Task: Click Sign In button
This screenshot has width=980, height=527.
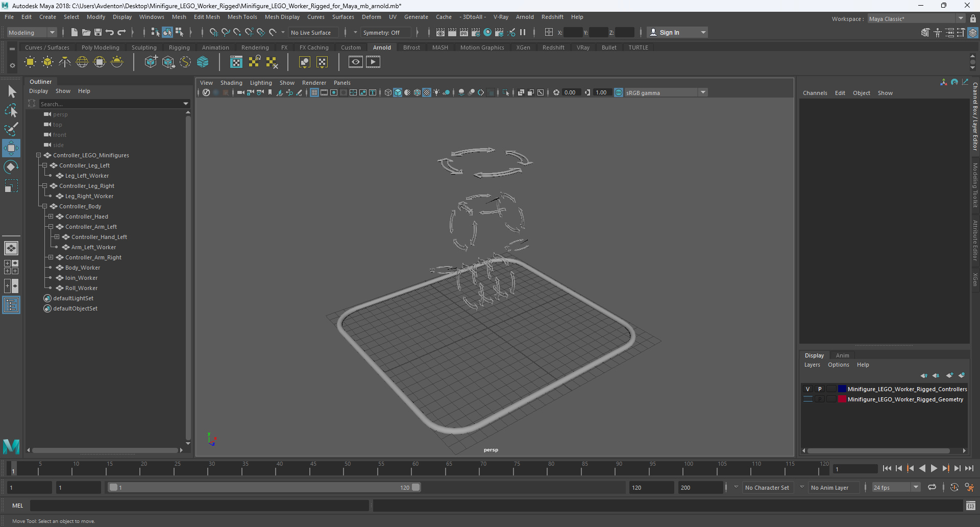Action: click(x=677, y=32)
